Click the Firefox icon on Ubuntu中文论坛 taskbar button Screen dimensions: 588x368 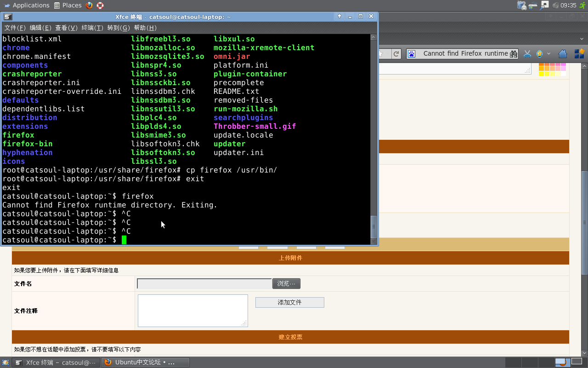pyautogui.click(x=108, y=362)
